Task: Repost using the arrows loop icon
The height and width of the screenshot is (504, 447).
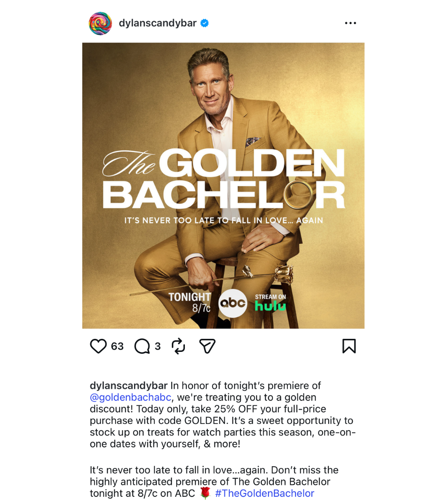Action: click(x=178, y=346)
